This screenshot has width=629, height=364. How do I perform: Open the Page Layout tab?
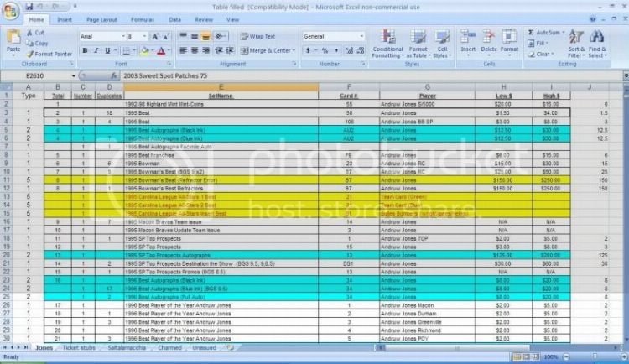(x=101, y=19)
